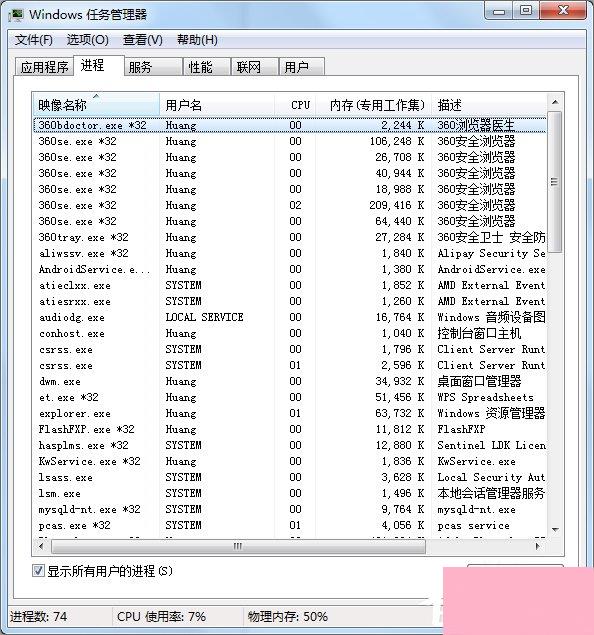Click the horizontal scrollbar thumb
Screen dimensions: 594x635
pos(238,546)
